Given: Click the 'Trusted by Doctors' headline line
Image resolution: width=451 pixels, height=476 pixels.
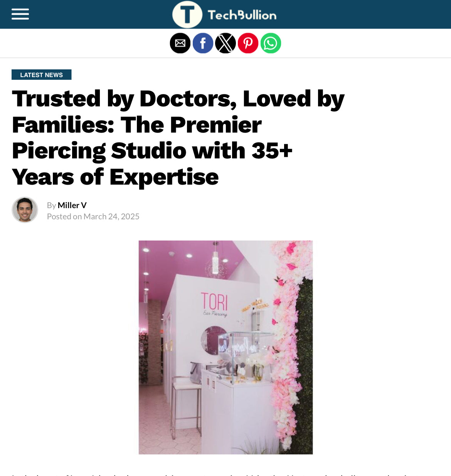Looking at the screenshot, I should pos(178,99).
